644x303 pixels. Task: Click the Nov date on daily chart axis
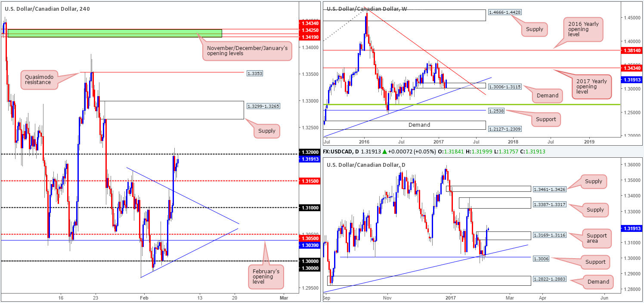[388, 298]
